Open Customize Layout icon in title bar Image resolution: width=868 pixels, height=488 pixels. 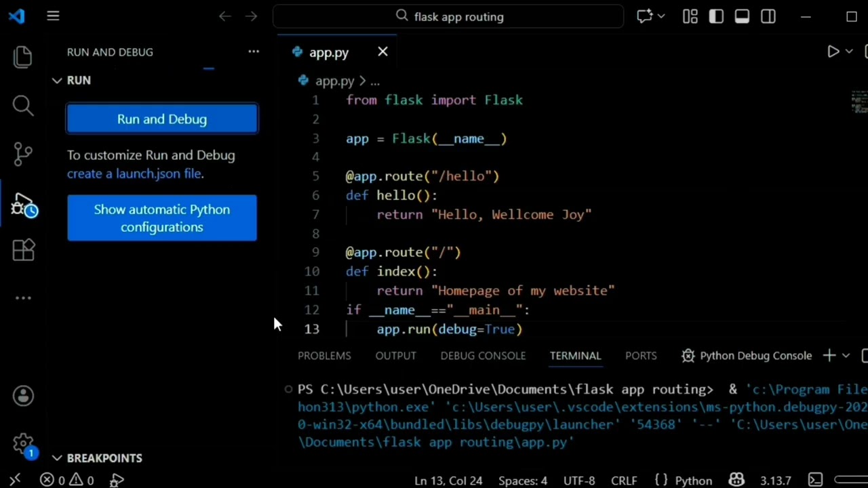coord(690,16)
